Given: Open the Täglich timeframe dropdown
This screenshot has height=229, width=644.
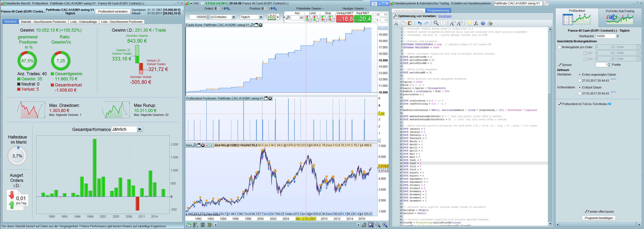Looking at the screenshot, I should [x=261, y=17].
